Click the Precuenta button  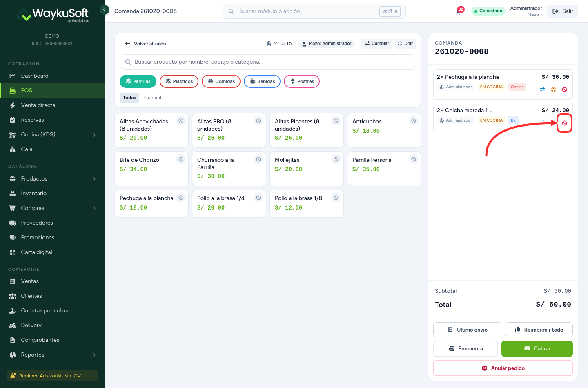465,349
